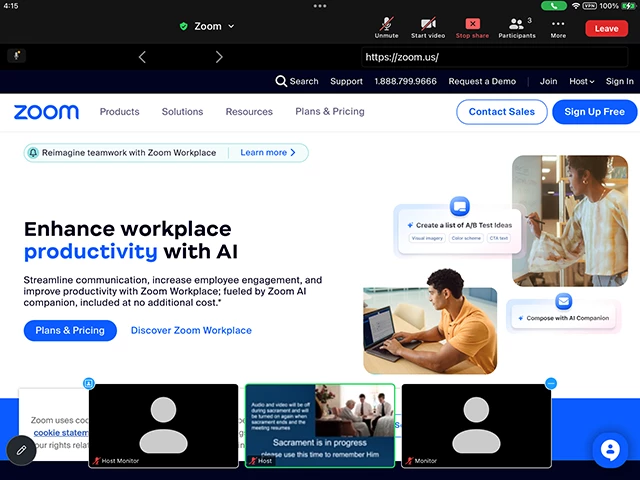This screenshot has width=640, height=480.
Task: Tap the green call indicator in status bar
Action: coord(553,6)
